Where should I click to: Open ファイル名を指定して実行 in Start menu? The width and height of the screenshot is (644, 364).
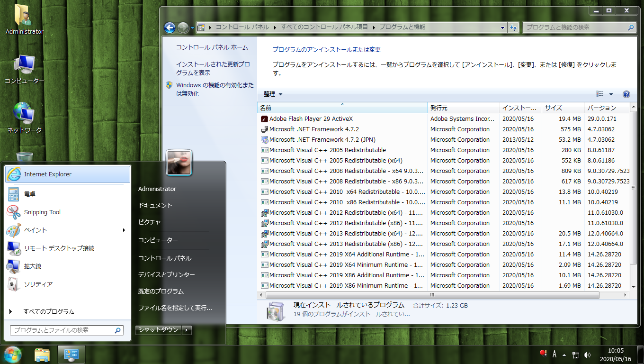(175, 308)
